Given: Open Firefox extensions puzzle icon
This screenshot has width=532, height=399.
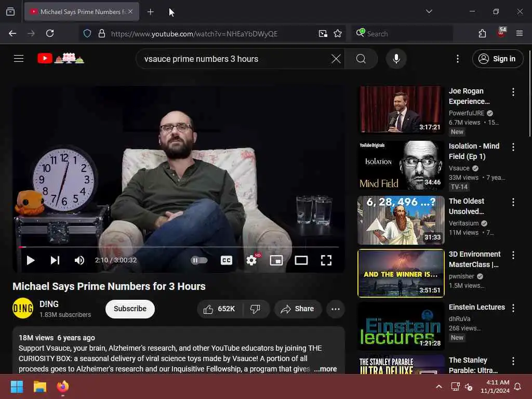Looking at the screenshot, I should 482,33.
